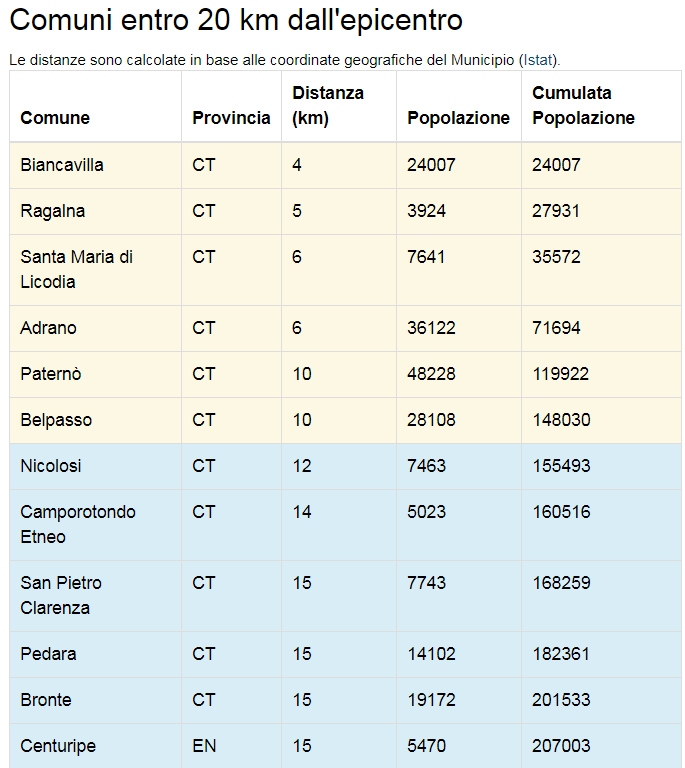Click the San Pietro Clarenza cell
Screen dimensions: 685x768
(x=61, y=595)
